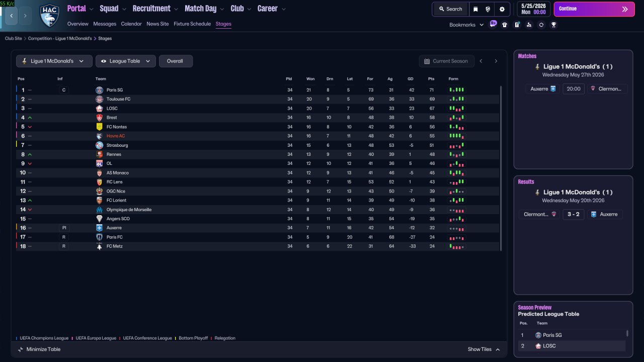Click the LOSC crest in league table
644x362 pixels.
tap(100, 108)
